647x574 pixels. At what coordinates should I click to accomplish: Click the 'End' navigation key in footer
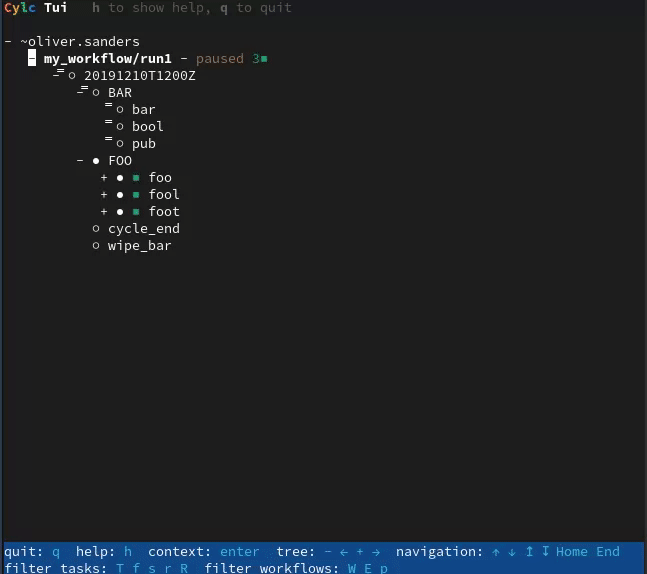pyautogui.click(x=608, y=552)
